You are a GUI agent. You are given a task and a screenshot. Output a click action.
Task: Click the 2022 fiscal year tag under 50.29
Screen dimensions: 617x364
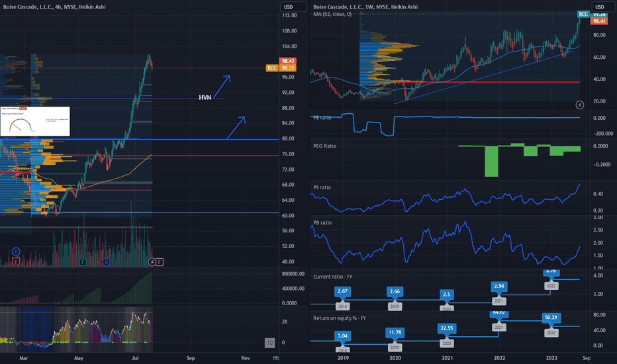pyautogui.click(x=551, y=333)
